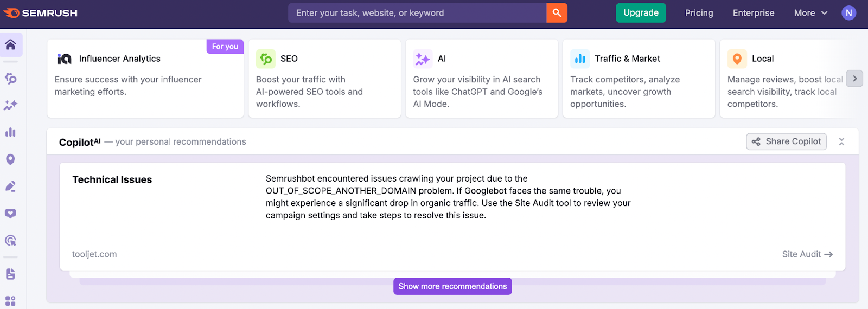Focus the task, website, or keyword search field
This screenshot has width=868, height=309.
click(417, 13)
